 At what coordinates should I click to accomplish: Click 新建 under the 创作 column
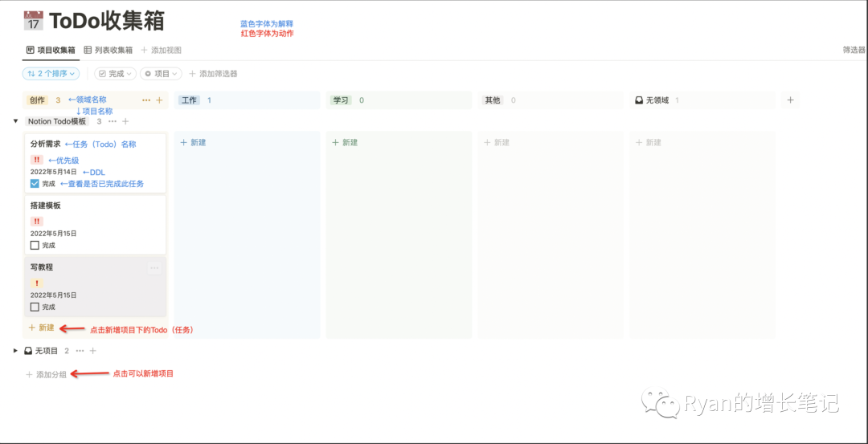pos(42,328)
